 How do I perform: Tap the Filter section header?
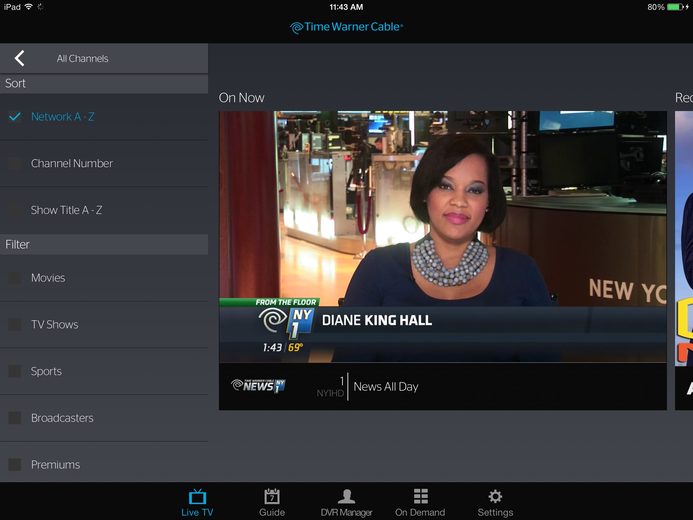pyautogui.click(x=104, y=244)
